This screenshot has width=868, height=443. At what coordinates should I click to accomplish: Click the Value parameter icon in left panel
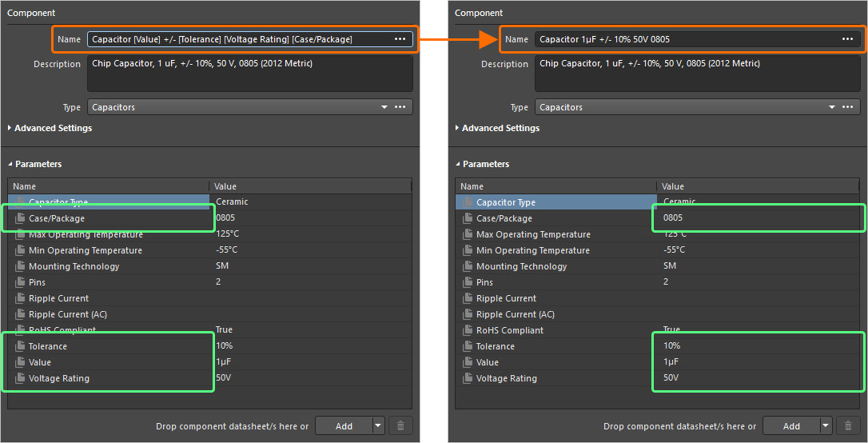[20, 362]
